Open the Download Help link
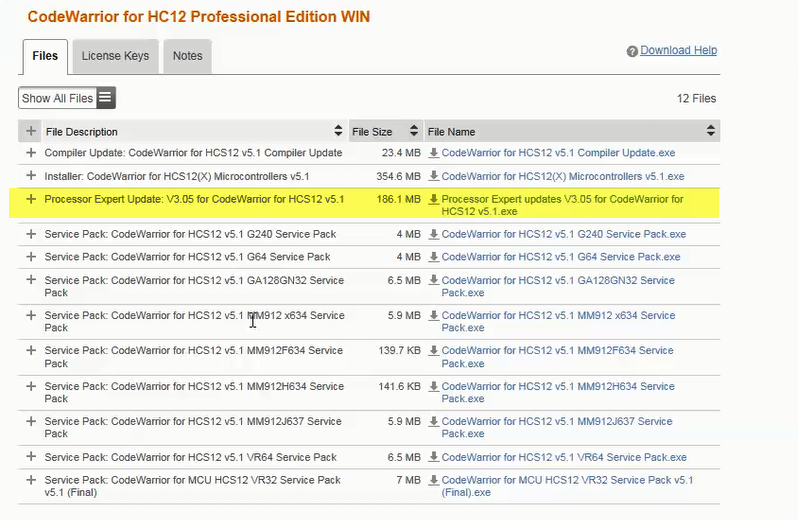 [x=678, y=50]
